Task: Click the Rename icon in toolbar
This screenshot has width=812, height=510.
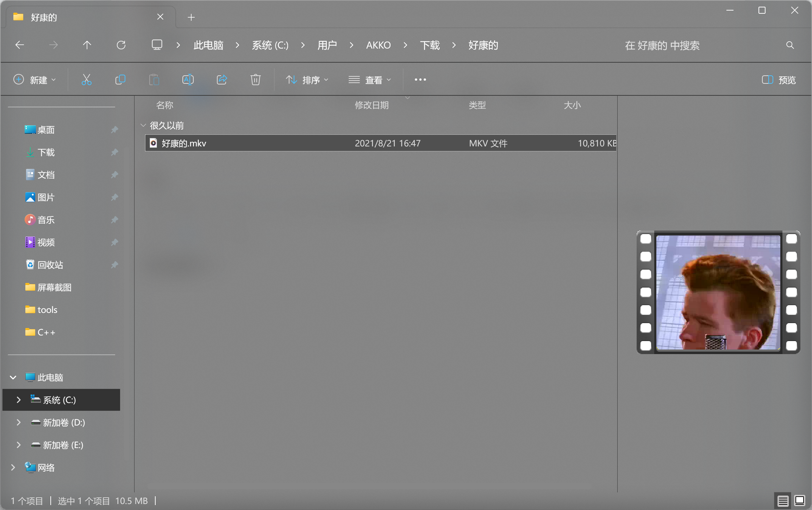Action: coord(188,80)
